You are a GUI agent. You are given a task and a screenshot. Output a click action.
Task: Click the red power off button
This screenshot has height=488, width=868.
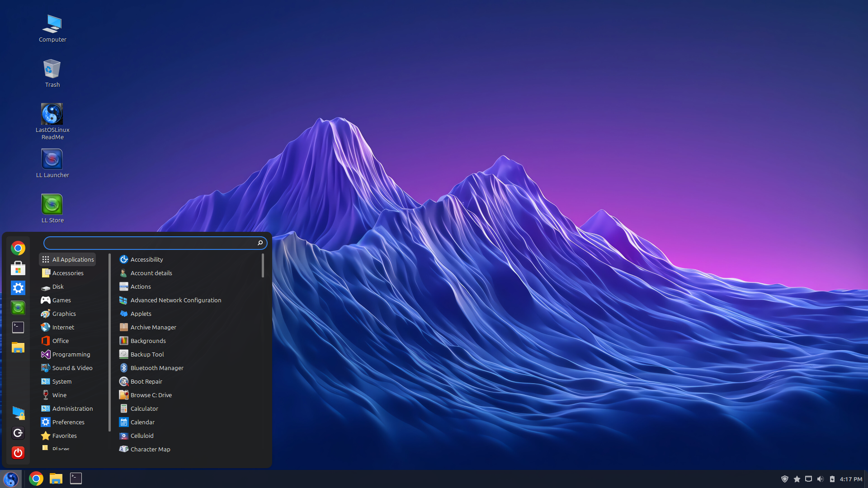pos(18,453)
